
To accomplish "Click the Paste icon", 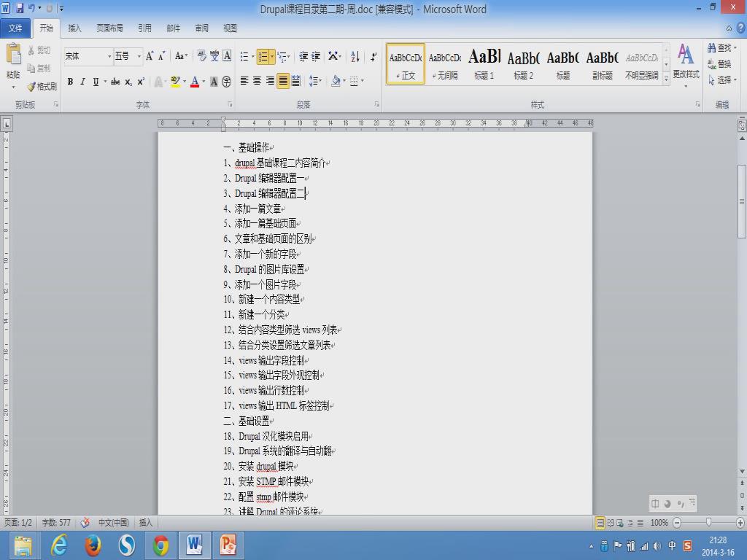I will [13, 55].
